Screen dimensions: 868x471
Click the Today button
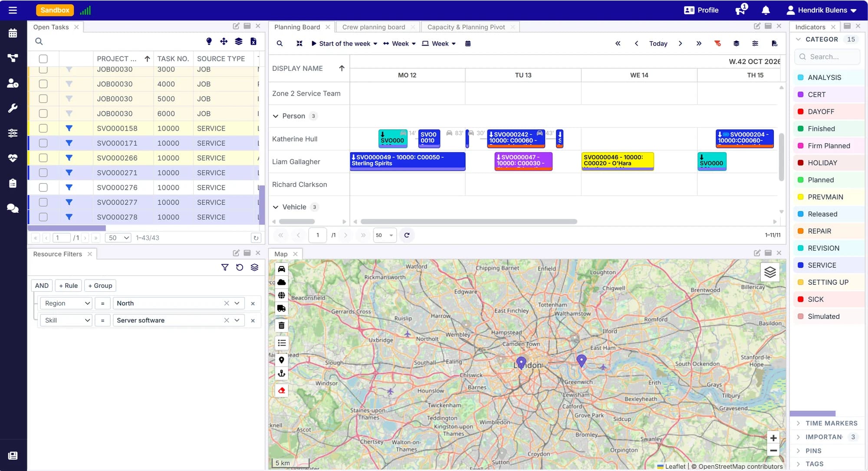click(658, 43)
